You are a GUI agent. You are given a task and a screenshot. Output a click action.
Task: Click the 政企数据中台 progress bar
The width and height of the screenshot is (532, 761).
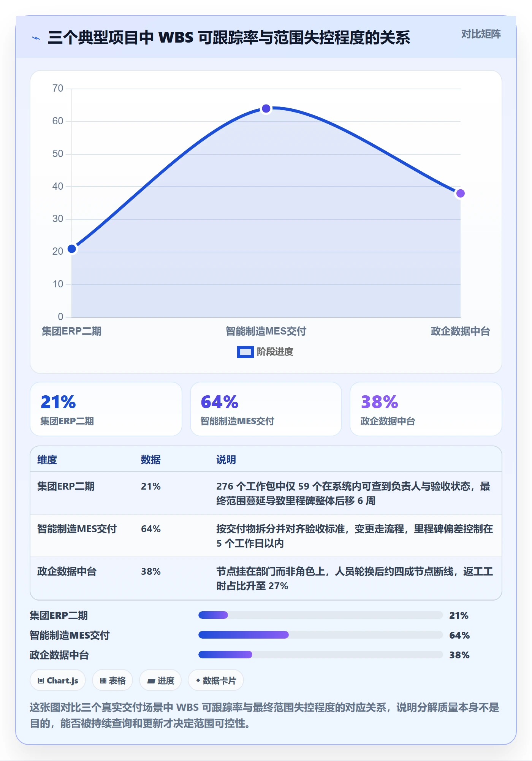point(320,655)
